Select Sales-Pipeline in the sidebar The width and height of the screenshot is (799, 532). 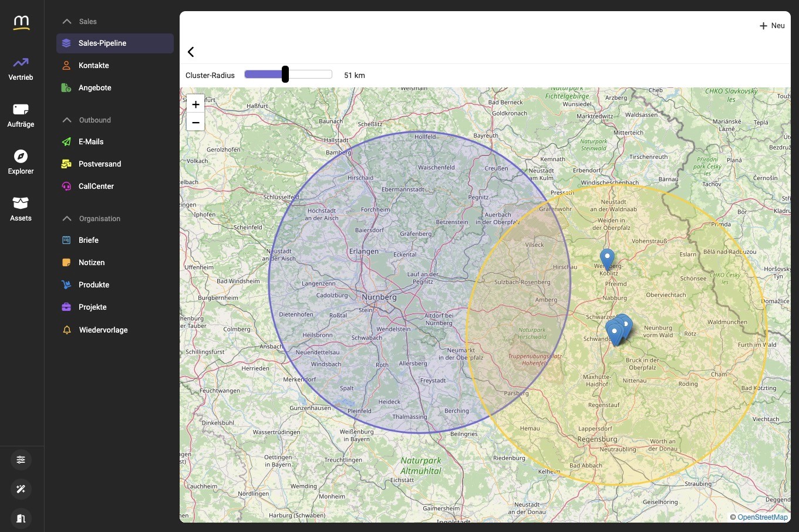point(103,43)
